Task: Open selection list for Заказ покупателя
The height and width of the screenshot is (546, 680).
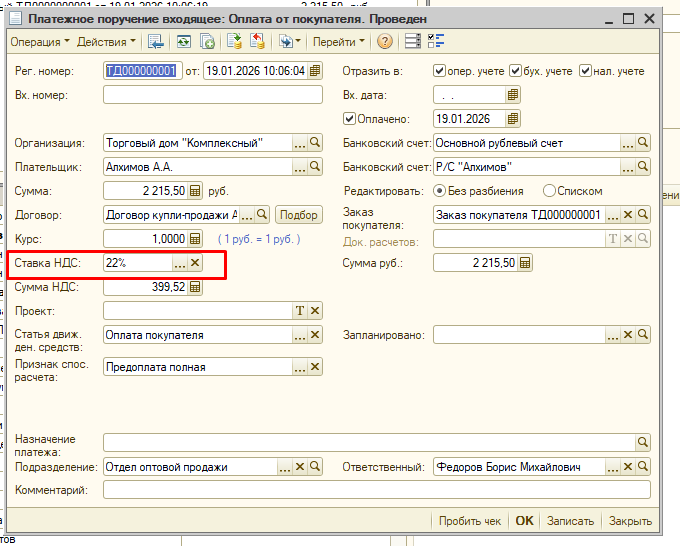Action: pyautogui.click(x=612, y=215)
